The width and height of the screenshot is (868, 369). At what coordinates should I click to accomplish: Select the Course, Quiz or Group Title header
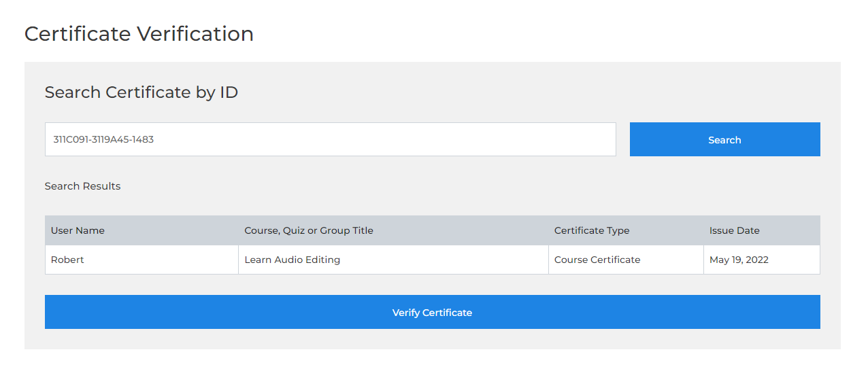point(309,230)
